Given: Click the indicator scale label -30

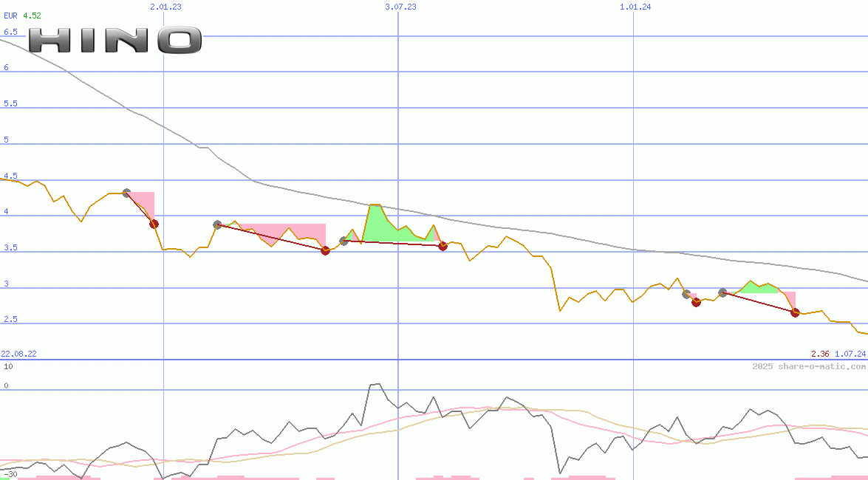Looking at the screenshot, I should [x=10, y=475].
